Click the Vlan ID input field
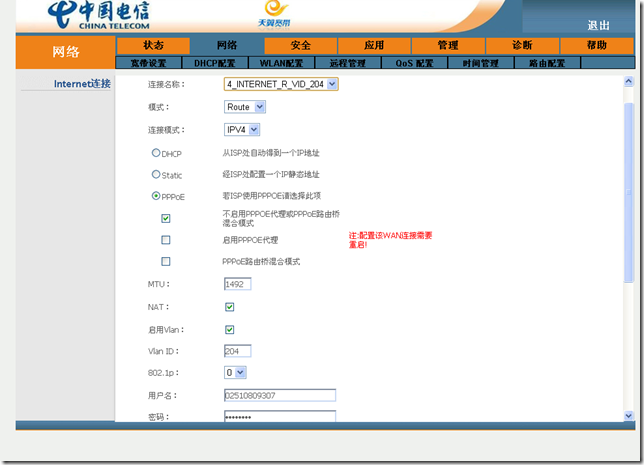Viewport: 644px width, 465px height. [x=237, y=351]
